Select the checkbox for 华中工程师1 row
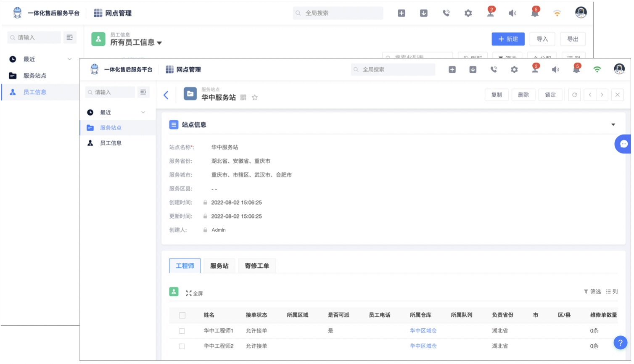Screen dimensions: 634x364 point(182,331)
